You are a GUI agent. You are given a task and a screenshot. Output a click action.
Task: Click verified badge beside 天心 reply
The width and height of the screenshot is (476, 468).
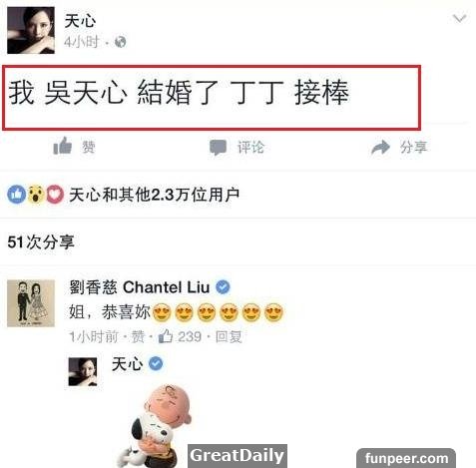tap(156, 363)
